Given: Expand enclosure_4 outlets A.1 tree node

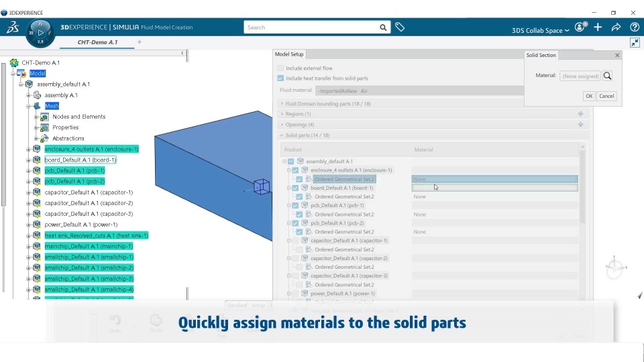Looking at the screenshot, I should point(28,149).
